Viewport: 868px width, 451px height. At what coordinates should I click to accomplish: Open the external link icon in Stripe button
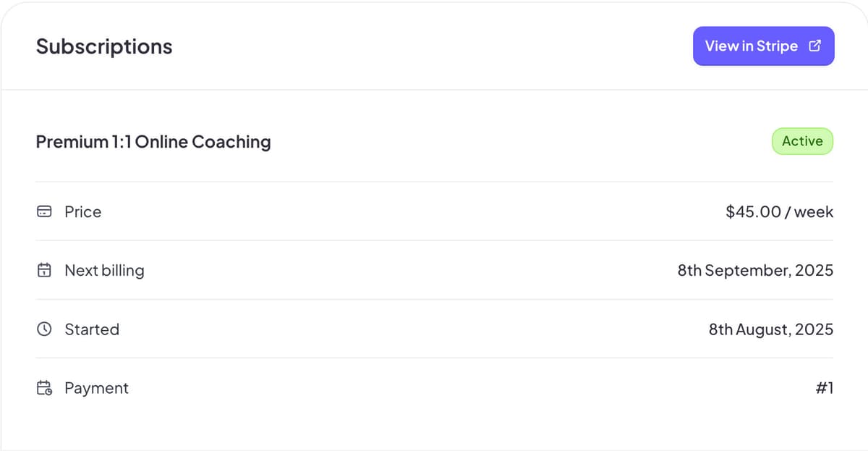[x=814, y=46]
